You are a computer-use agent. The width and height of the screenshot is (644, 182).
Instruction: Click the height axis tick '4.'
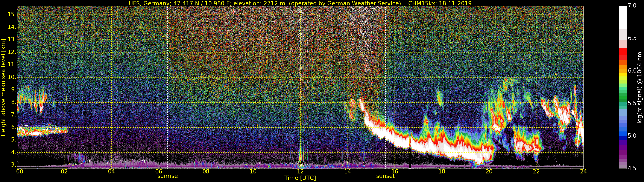pyautogui.click(x=13, y=152)
